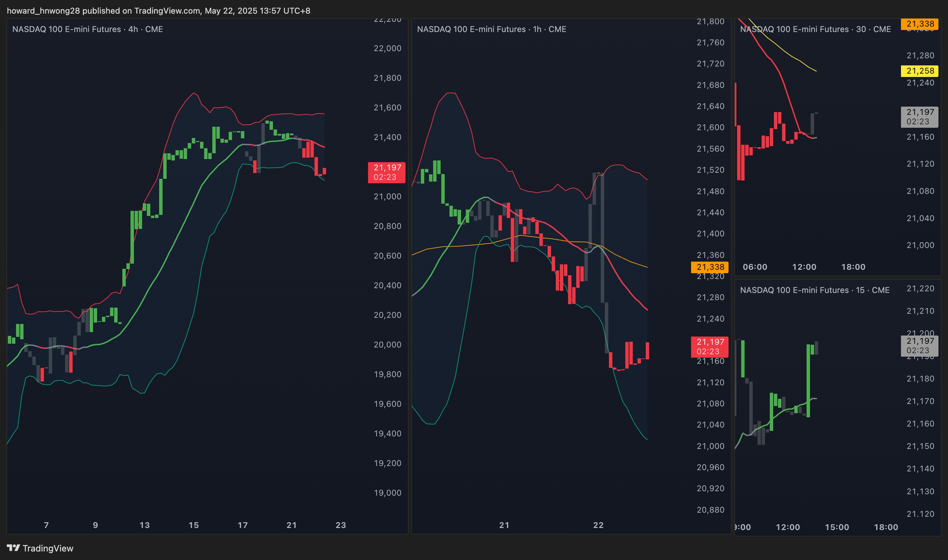Select the 15-minute NASDAQ 100 chart title
Viewport: 948px width, 560px height.
814,290
